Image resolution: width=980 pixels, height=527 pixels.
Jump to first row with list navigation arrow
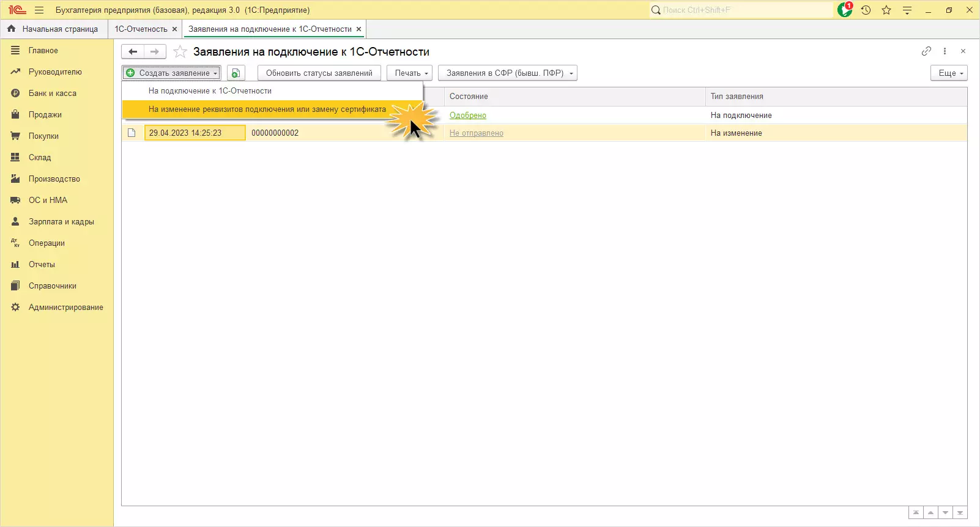tap(916, 513)
